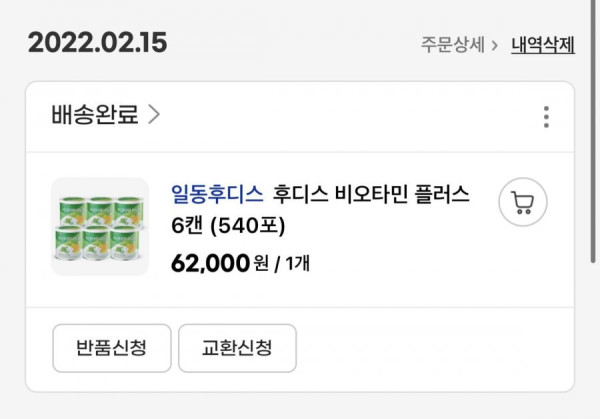Click the chevron next to 배송완료
Viewport: 600px width, 419px height.
(154, 114)
